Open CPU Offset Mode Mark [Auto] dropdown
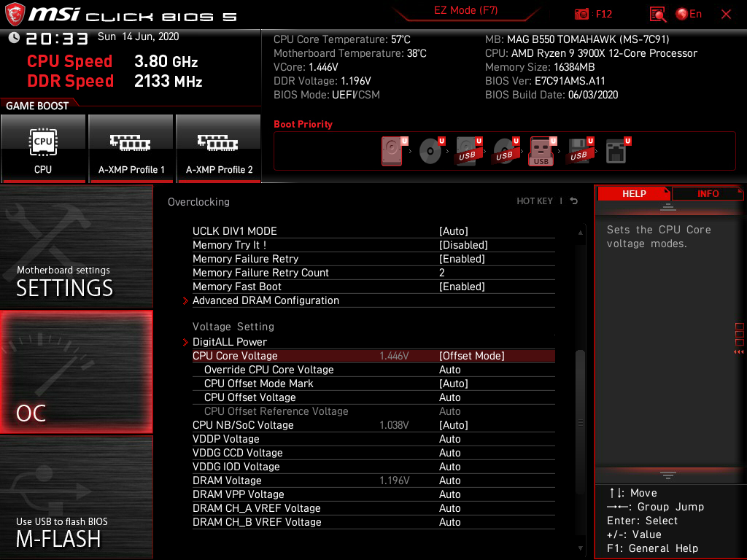Image resolution: width=747 pixels, height=560 pixels. [453, 384]
